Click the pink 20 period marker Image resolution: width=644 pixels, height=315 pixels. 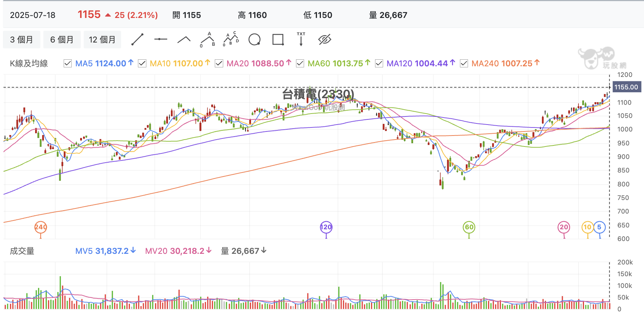tap(564, 227)
